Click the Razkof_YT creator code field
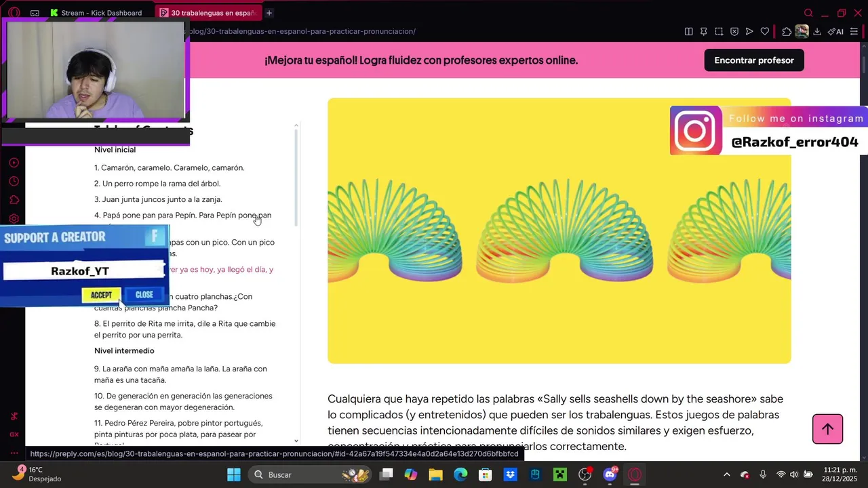 (x=83, y=271)
